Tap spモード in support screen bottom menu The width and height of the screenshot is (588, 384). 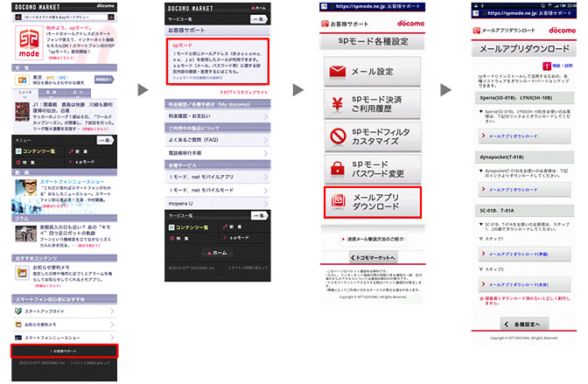(236, 238)
